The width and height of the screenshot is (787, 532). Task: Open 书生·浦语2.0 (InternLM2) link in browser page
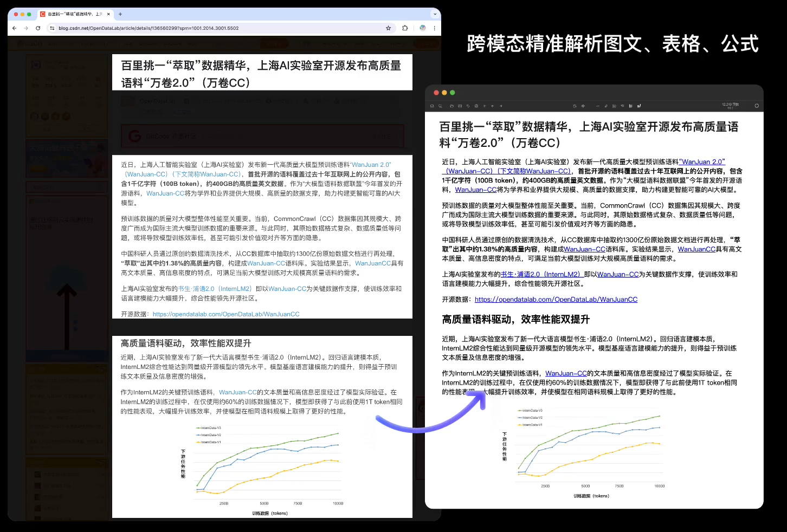click(x=215, y=289)
